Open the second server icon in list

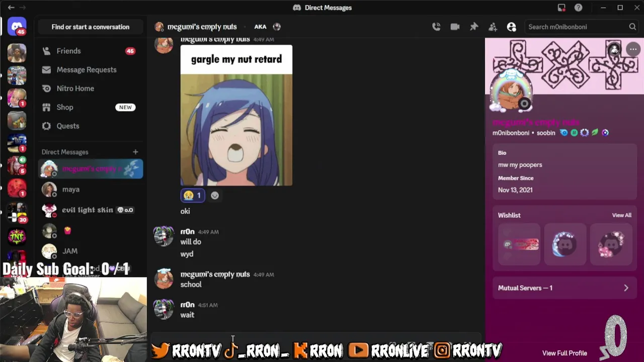(17, 75)
